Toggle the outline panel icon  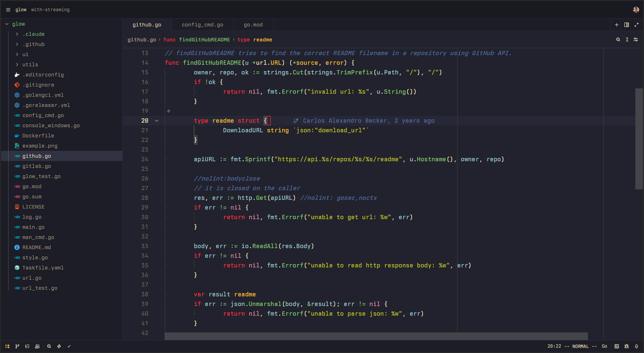27,346
